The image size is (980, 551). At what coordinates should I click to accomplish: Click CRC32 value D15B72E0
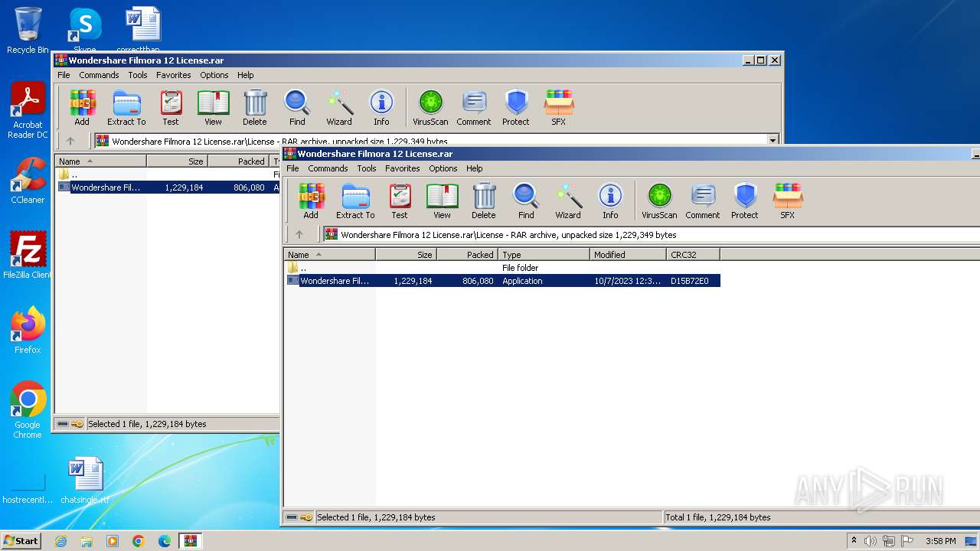coord(690,281)
